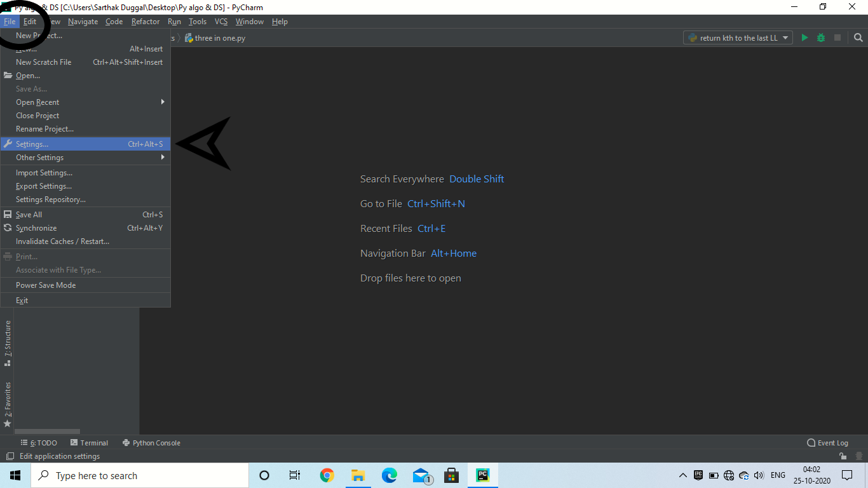Click the PyCharm taskbar icon
This screenshot has height=488, width=868.
(483, 475)
